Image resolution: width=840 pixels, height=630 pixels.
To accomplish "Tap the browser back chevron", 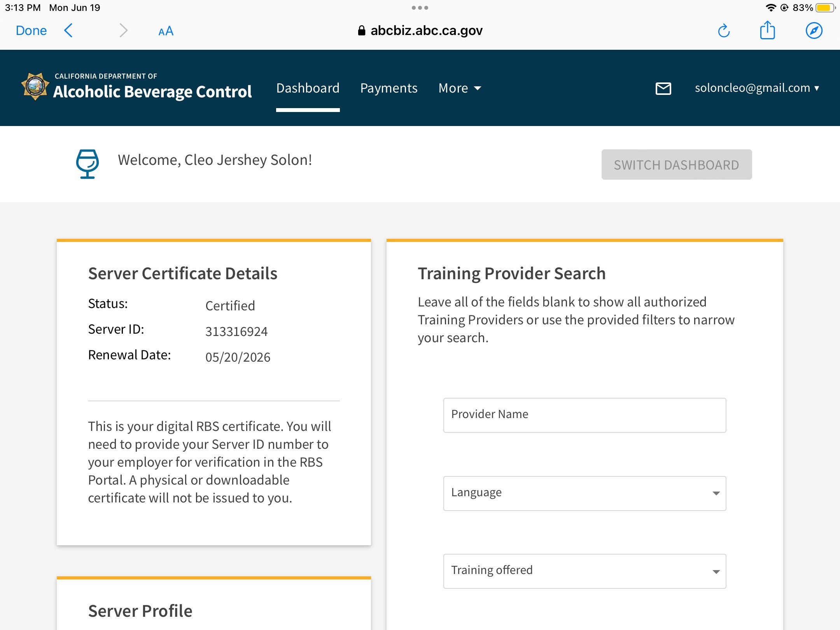I will (x=68, y=30).
